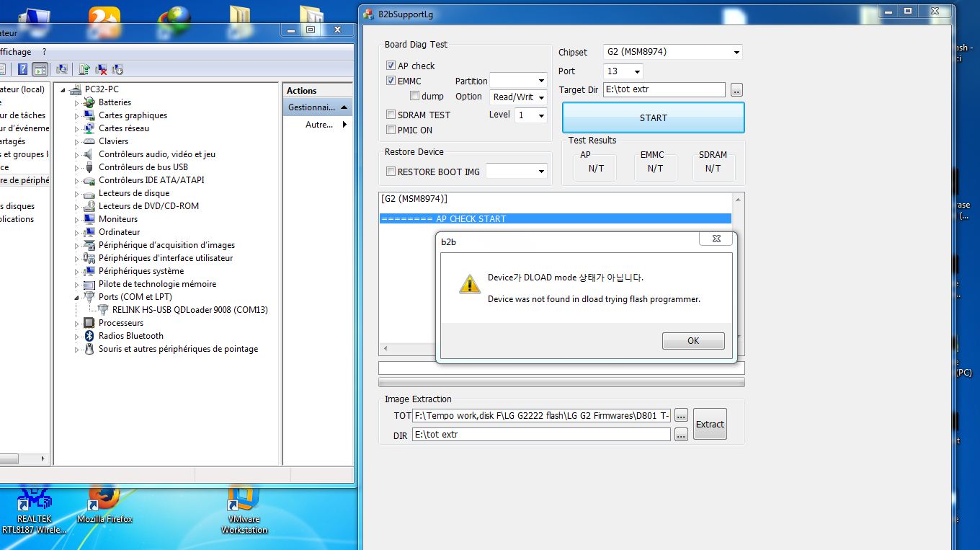Click OK in the b2b dialog
Screen dimensions: 980x550
[693, 341]
